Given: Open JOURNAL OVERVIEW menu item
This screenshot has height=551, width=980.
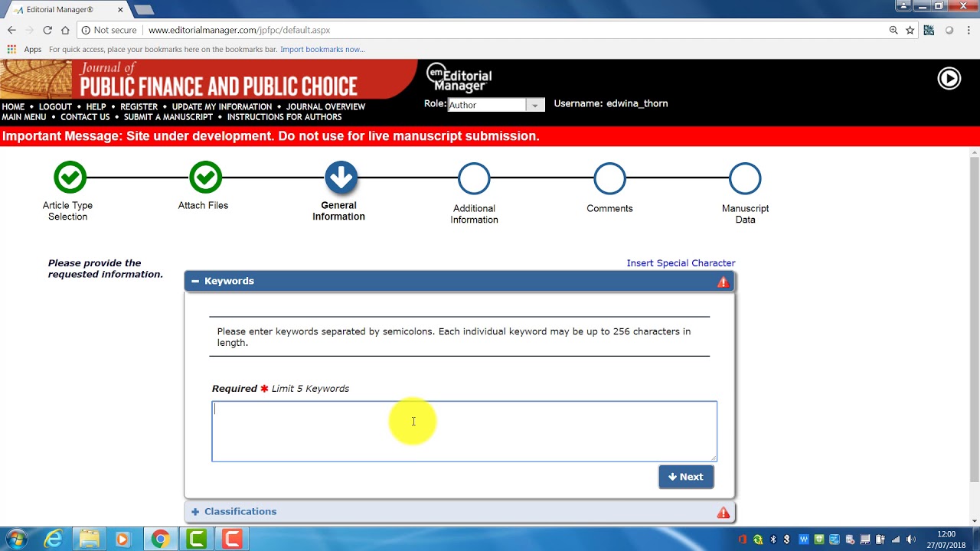Looking at the screenshot, I should tap(326, 107).
